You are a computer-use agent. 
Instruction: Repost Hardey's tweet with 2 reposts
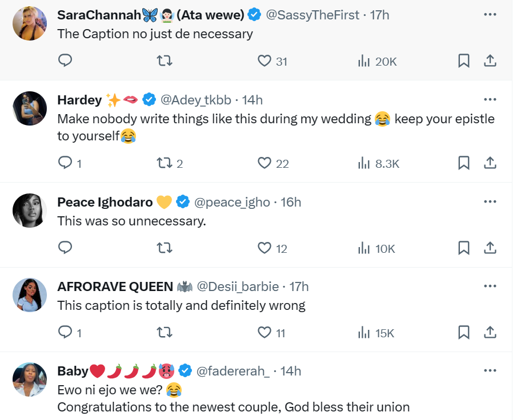coord(165,163)
